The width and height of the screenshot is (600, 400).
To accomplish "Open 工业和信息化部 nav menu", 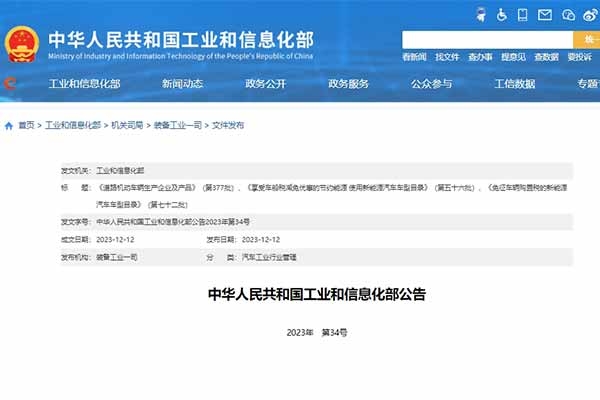I will [x=85, y=83].
